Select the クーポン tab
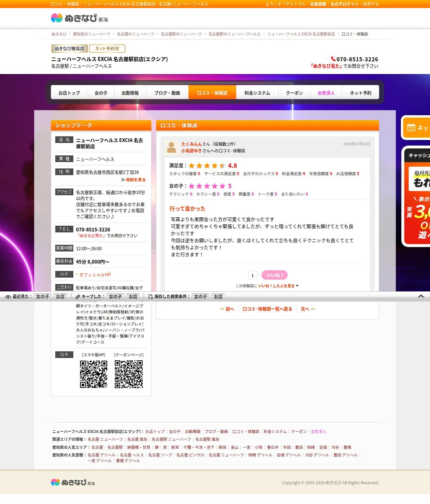The width and height of the screenshot is (430, 504). pos(294,93)
